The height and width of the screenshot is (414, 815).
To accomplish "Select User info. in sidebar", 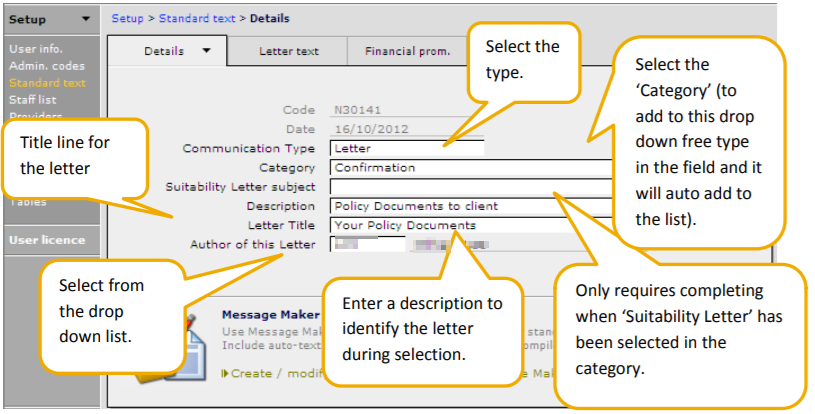I will pyautogui.click(x=36, y=49).
